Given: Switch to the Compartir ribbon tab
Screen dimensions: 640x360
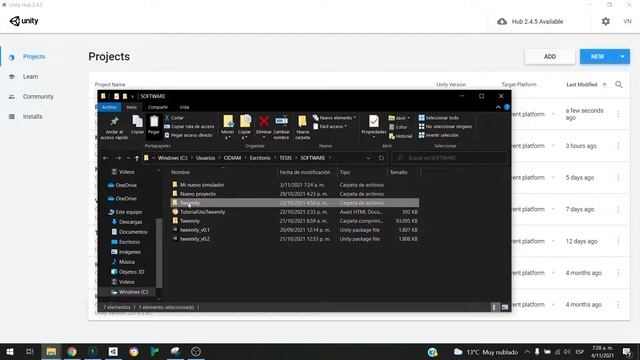Looking at the screenshot, I should point(158,107).
